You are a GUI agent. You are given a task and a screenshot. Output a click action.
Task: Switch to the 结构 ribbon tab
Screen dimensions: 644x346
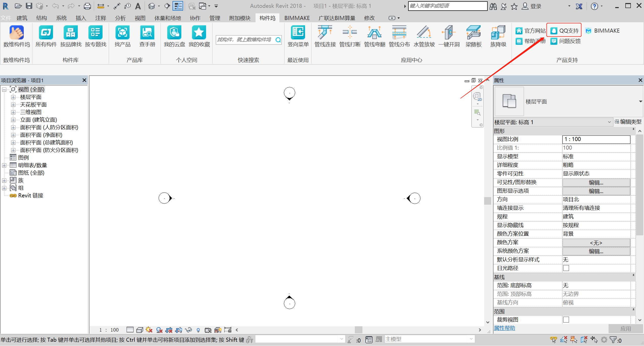point(42,18)
